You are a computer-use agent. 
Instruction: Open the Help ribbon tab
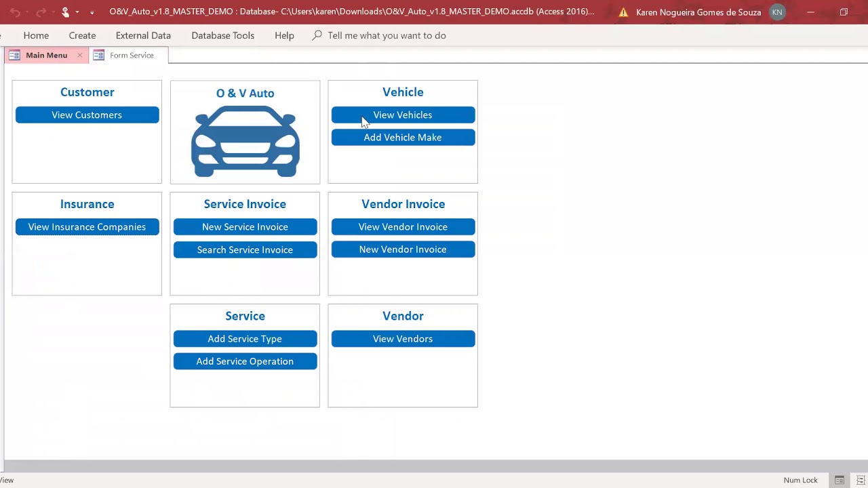pyautogui.click(x=284, y=35)
